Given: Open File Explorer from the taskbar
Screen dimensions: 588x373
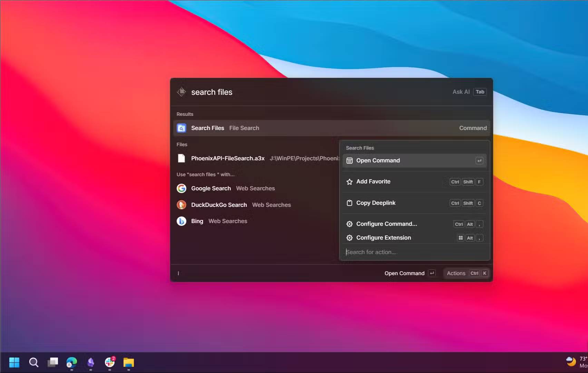Looking at the screenshot, I should pyautogui.click(x=128, y=362).
